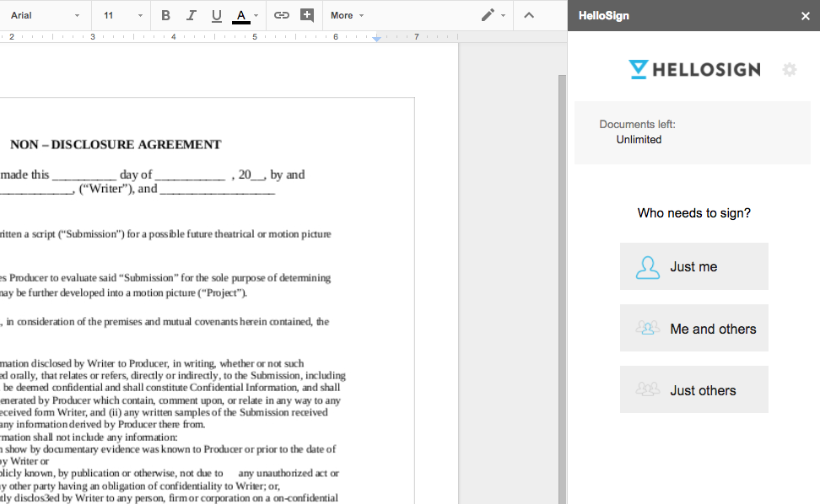Click the right indent marker on the ruler

pyautogui.click(x=376, y=39)
